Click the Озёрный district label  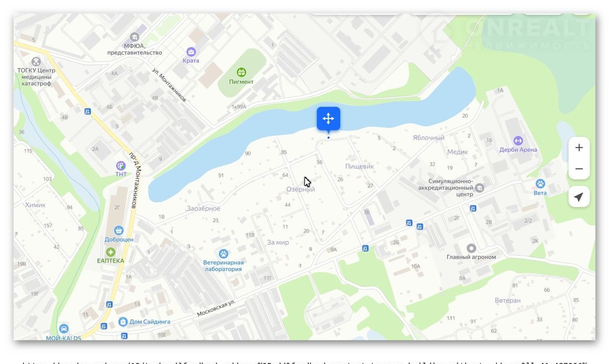point(300,189)
